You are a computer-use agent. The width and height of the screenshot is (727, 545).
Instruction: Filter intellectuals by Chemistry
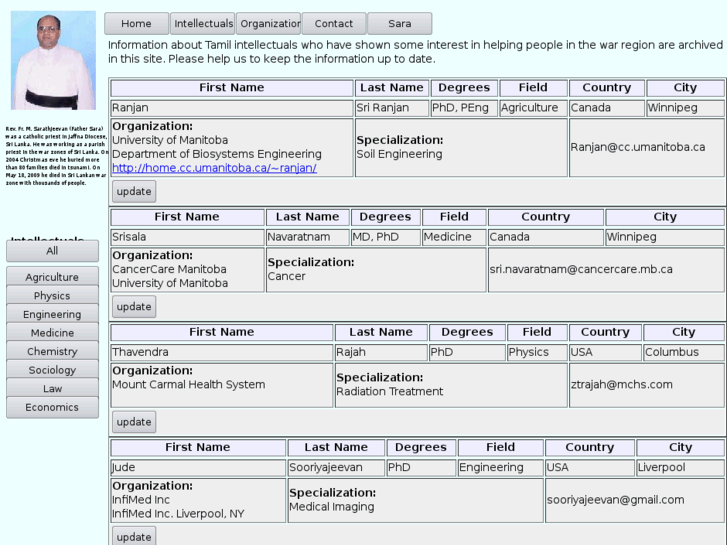[52, 351]
